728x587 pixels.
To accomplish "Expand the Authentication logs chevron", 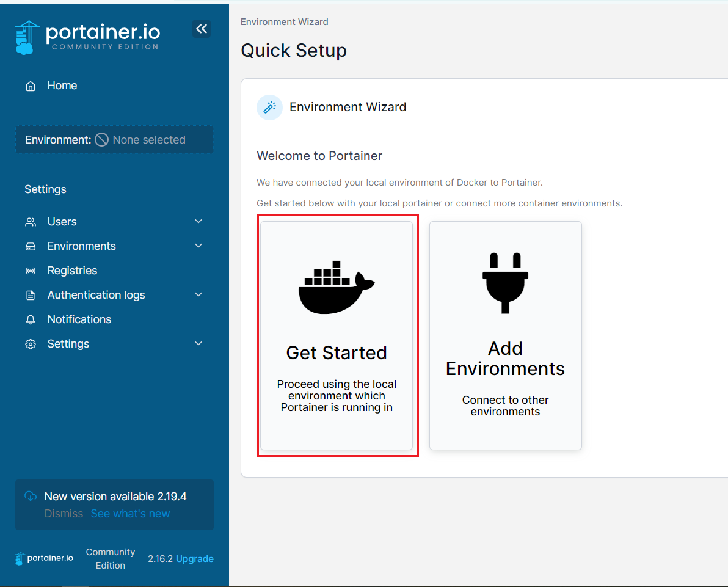I will [198, 294].
